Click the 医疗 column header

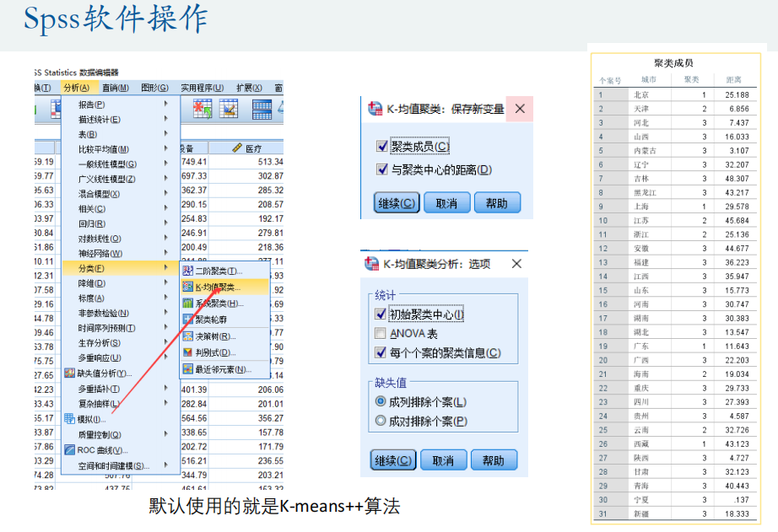[246, 148]
